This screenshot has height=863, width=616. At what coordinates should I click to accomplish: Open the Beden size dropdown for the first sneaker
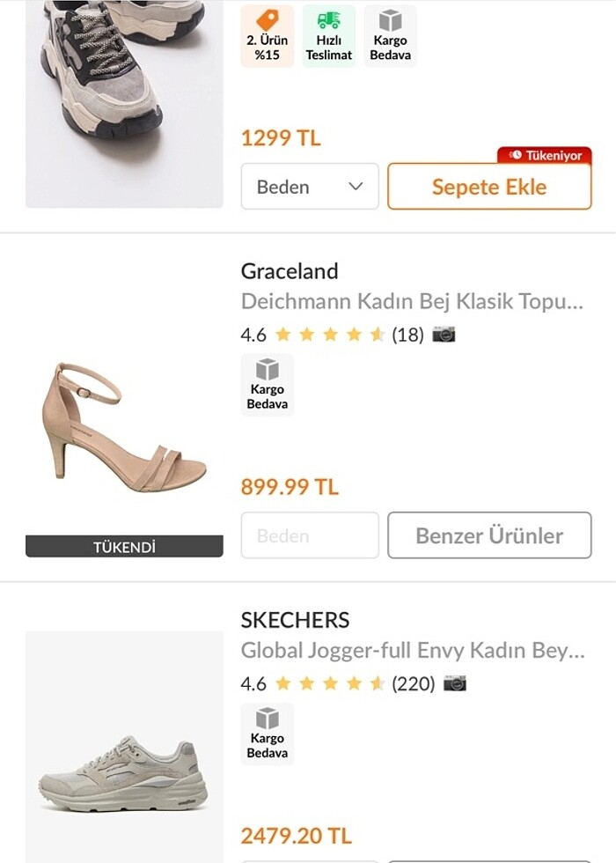310,187
